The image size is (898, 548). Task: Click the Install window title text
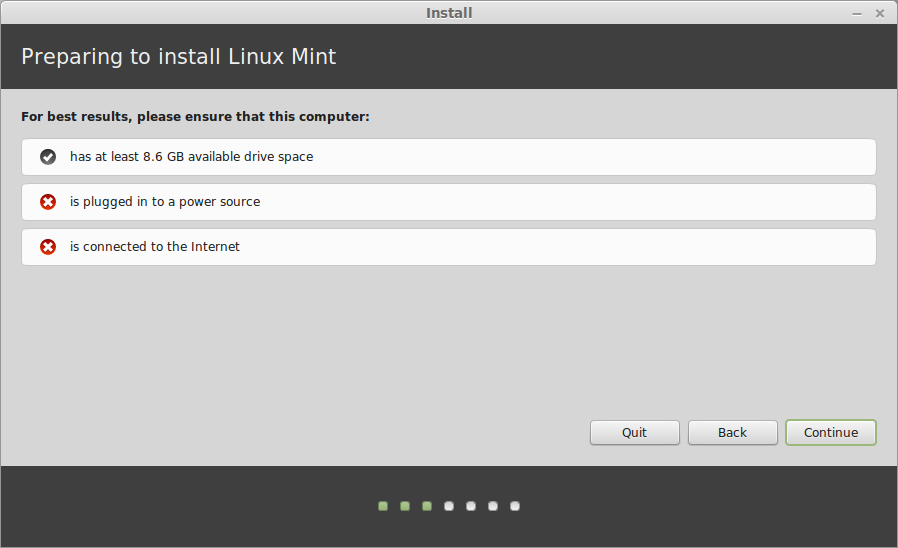click(449, 13)
